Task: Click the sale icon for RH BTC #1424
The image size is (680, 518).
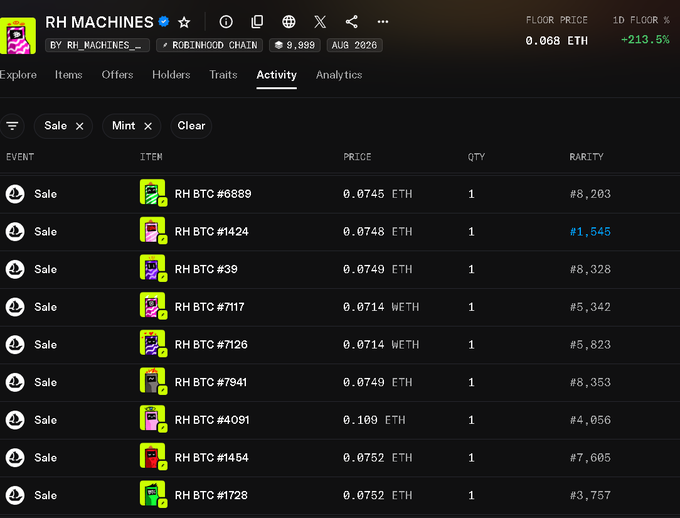Action: (15, 232)
